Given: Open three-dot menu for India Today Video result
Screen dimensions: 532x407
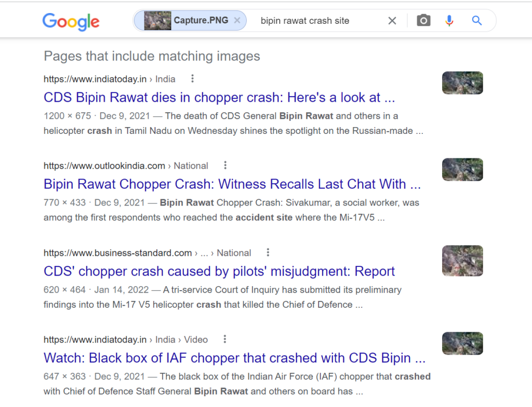Looking at the screenshot, I should [225, 340].
